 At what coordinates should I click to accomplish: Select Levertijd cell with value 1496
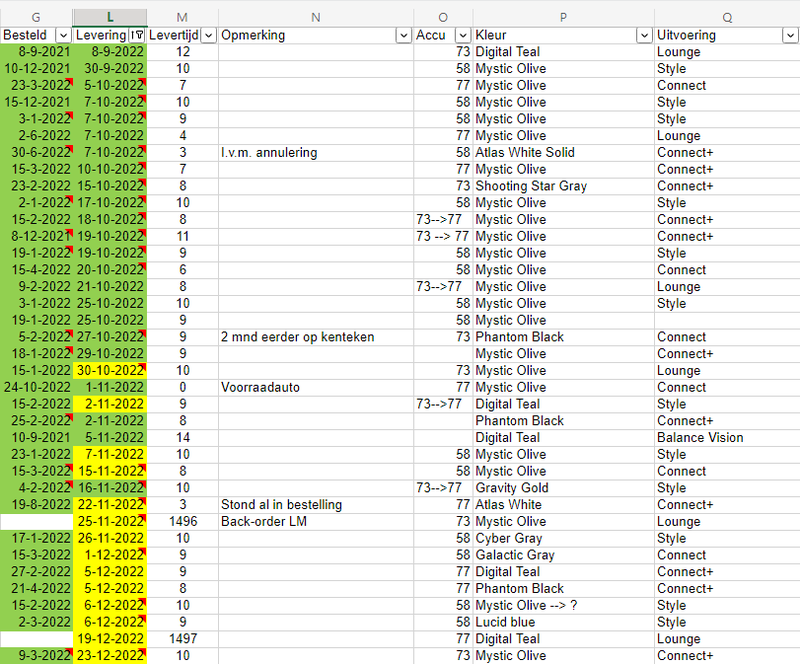tap(182, 522)
